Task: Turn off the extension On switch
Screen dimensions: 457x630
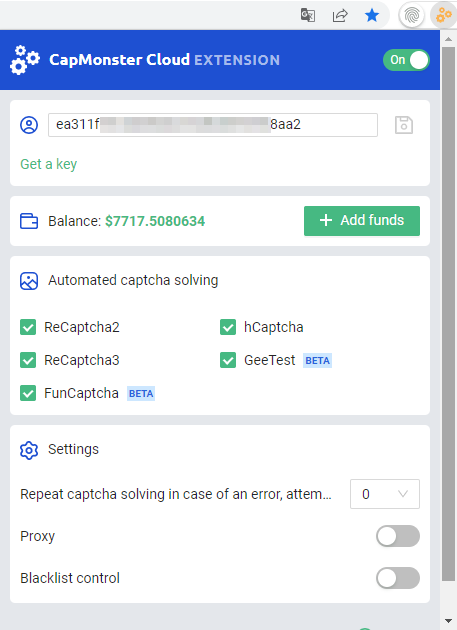Action: coord(406,60)
